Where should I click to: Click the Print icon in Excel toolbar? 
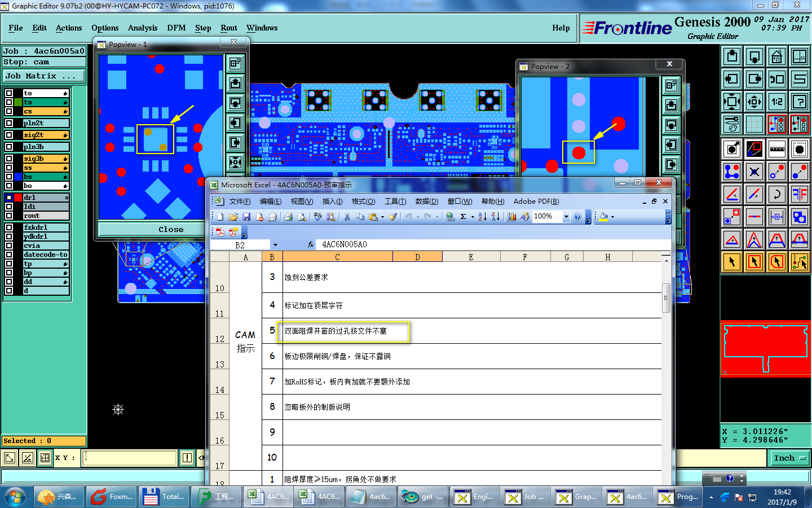pos(289,217)
